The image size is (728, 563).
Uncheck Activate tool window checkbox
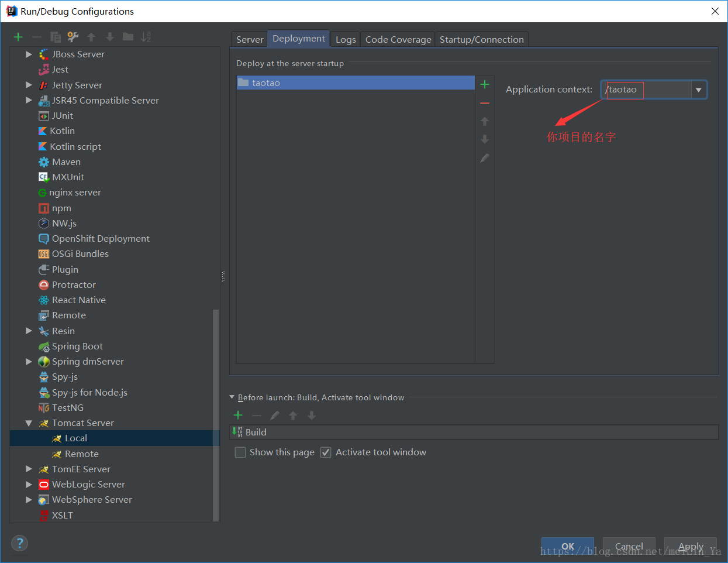point(326,452)
